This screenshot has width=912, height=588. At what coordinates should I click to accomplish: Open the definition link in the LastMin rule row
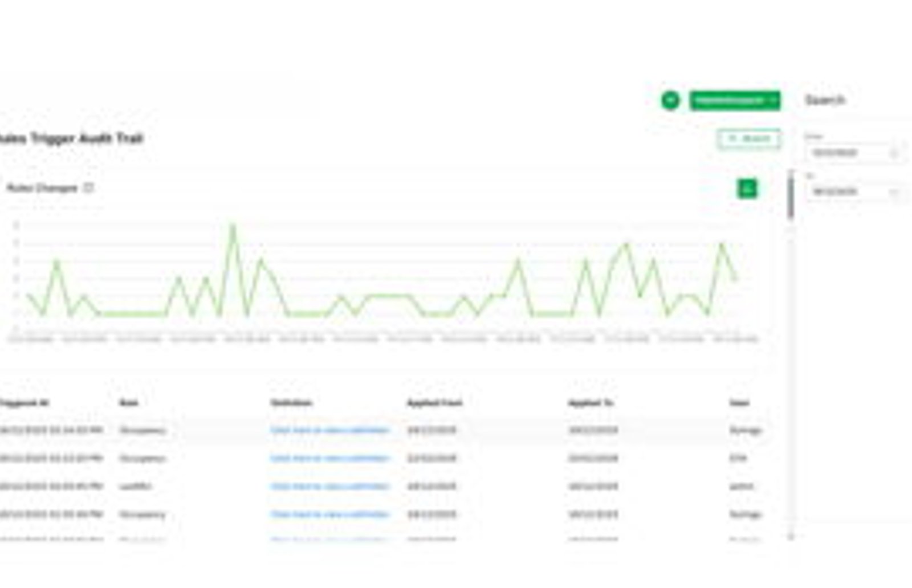[x=330, y=486]
